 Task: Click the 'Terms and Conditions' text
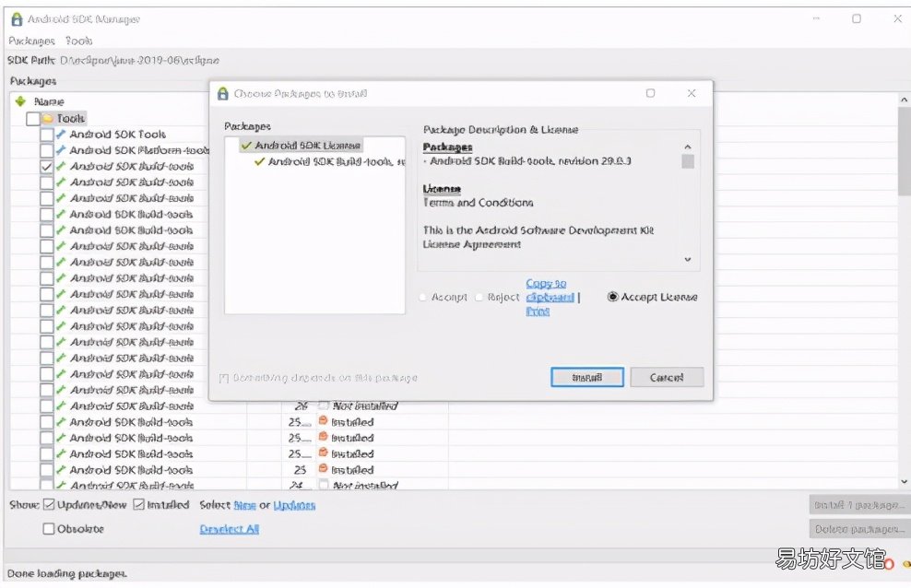(479, 203)
